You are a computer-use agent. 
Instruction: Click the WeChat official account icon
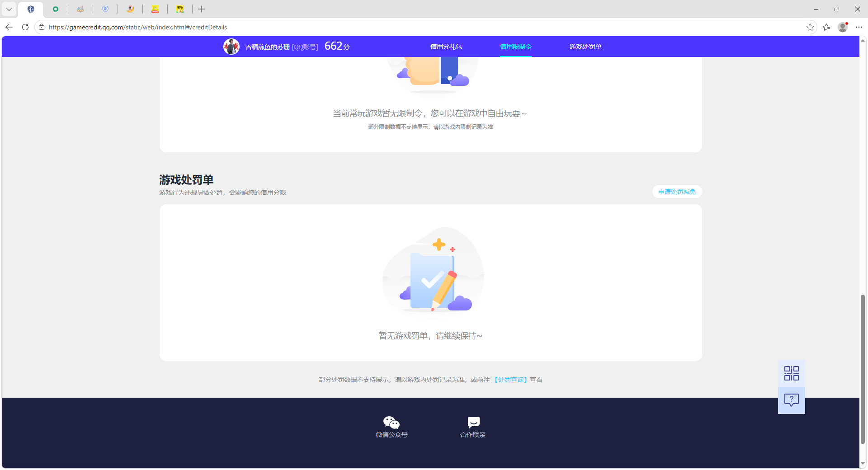coord(392,423)
